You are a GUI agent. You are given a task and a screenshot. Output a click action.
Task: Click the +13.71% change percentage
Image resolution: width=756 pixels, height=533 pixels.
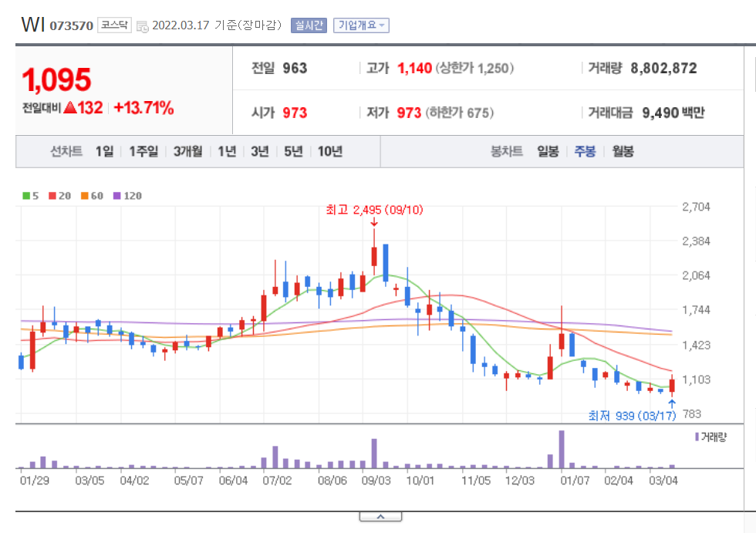[143, 107]
